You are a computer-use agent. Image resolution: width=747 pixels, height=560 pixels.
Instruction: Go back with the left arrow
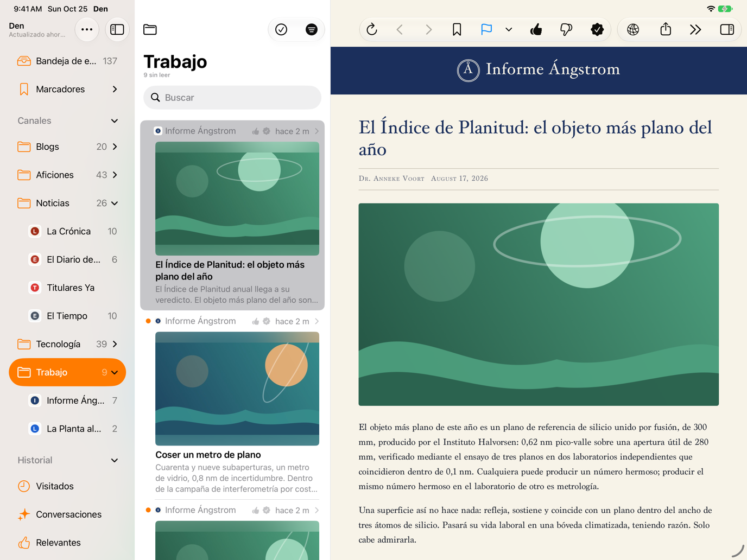click(x=400, y=29)
